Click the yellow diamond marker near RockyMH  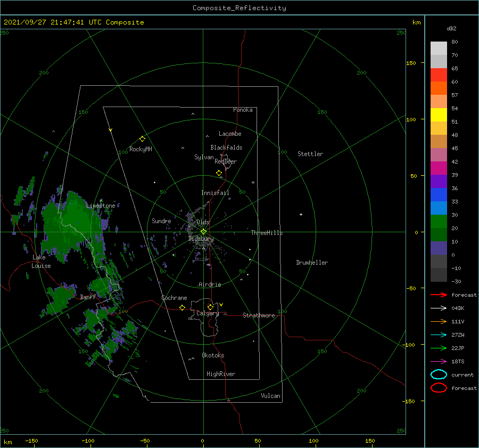click(142, 139)
